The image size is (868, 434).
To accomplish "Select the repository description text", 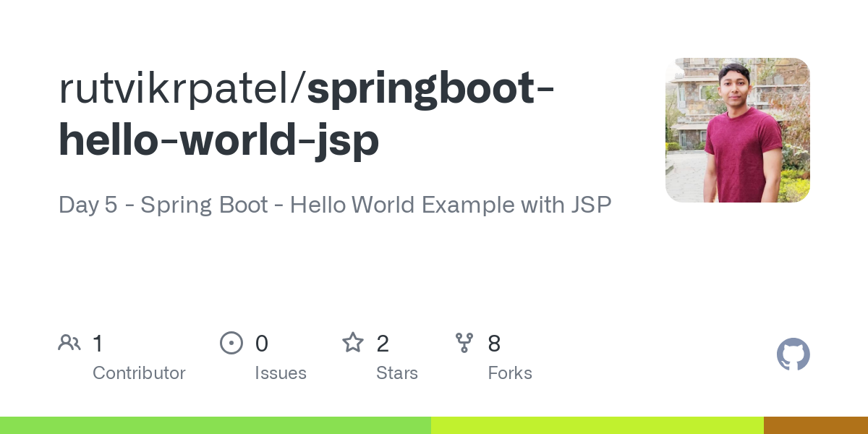I will click(x=335, y=205).
